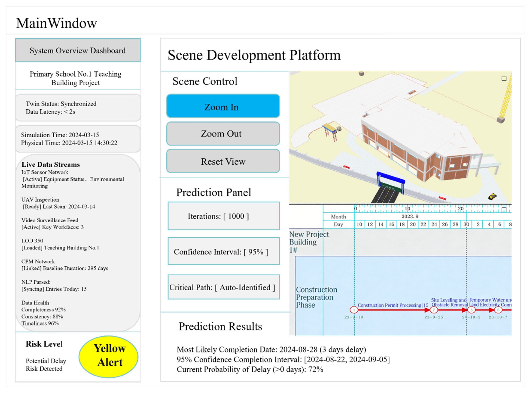Click the NLP Parsed entry

point(54,285)
